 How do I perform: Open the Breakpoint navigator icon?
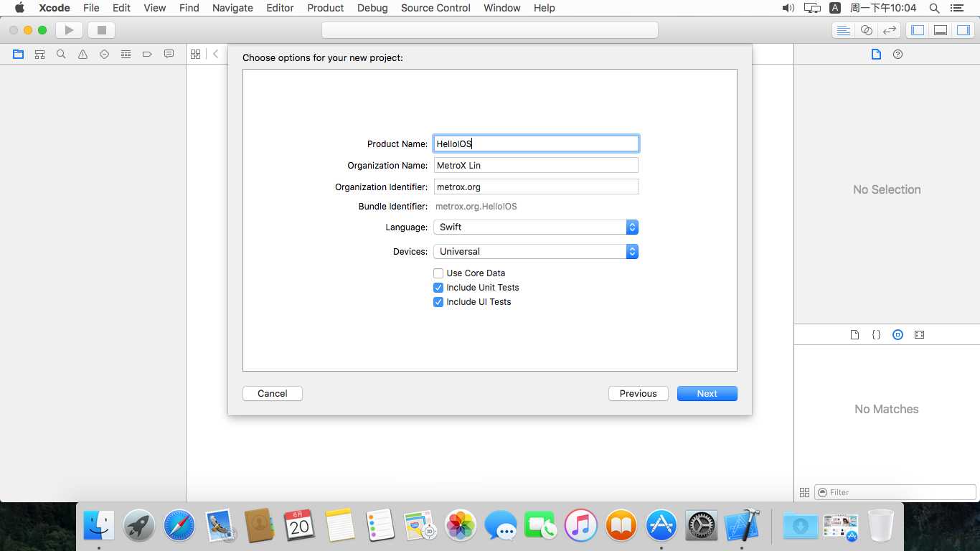(x=147, y=54)
